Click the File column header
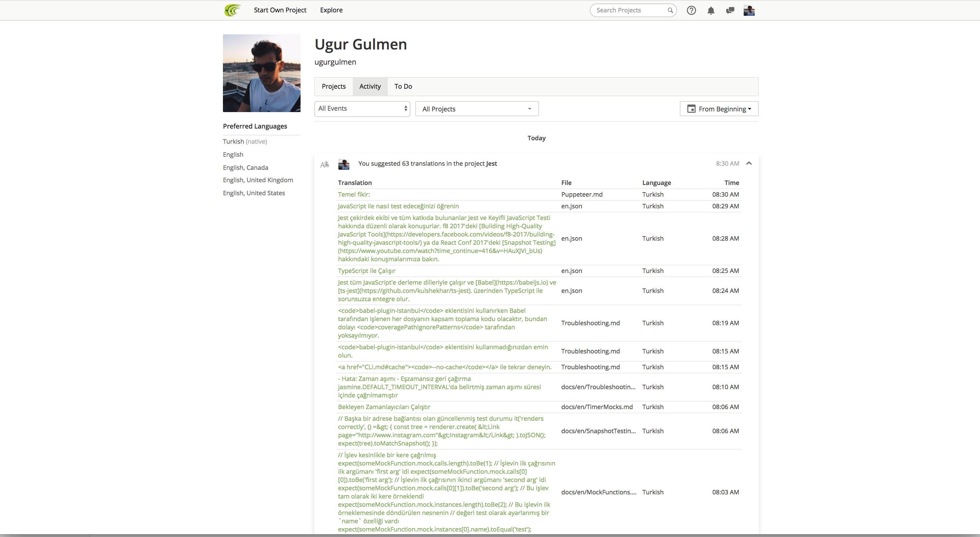This screenshot has width=980, height=537. [566, 183]
